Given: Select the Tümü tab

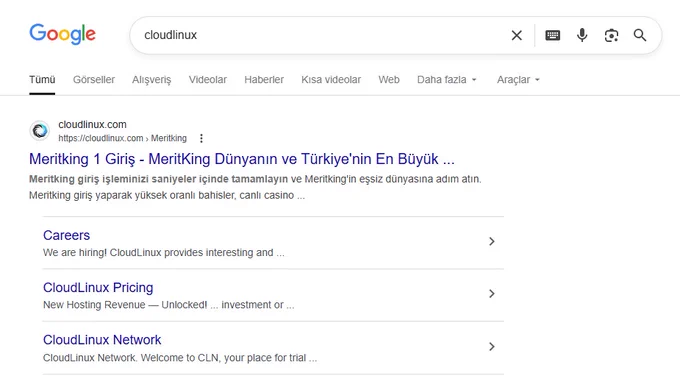Looking at the screenshot, I should point(42,80).
